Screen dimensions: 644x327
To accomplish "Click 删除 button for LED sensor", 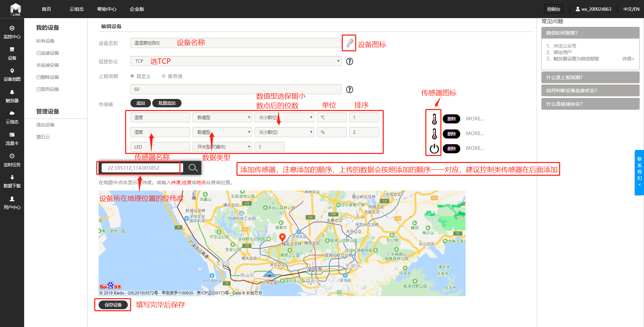I will [451, 149].
